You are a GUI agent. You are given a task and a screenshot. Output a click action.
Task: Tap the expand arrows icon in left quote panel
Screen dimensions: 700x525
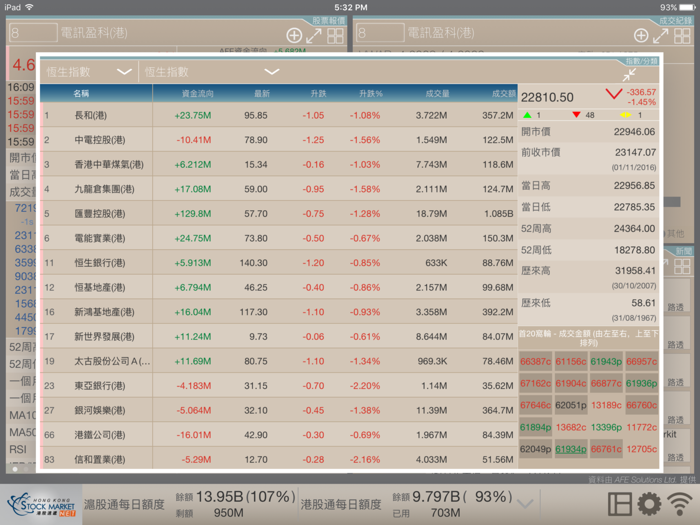pyautogui.click(x=314, y=36)
